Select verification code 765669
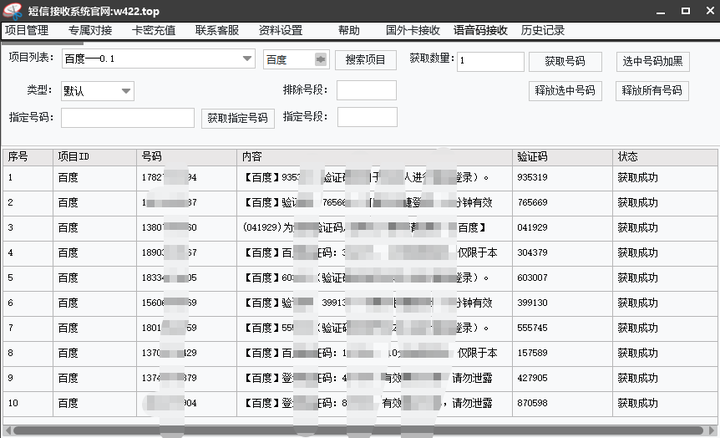720x438 pixels. point(532,202)
